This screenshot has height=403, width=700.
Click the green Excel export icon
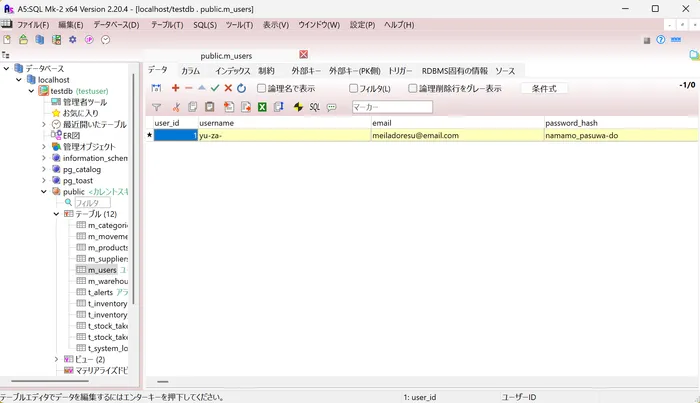pyautogui.click(x=262, y=107)
